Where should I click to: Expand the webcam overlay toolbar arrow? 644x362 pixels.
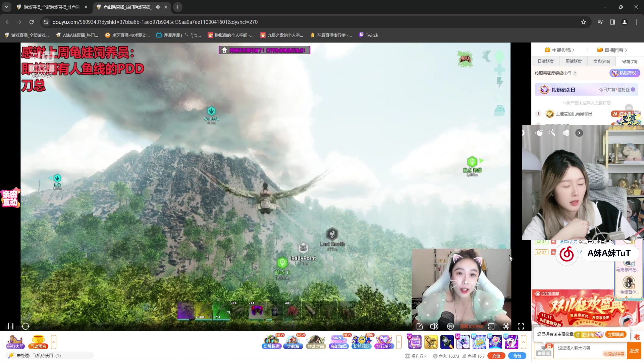coord(579,133)
